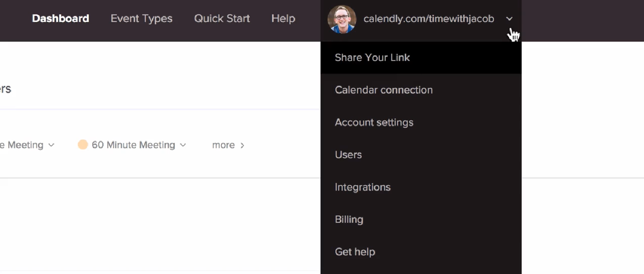
Task: Select Users in the account menu
Action: tap(421, 155)
